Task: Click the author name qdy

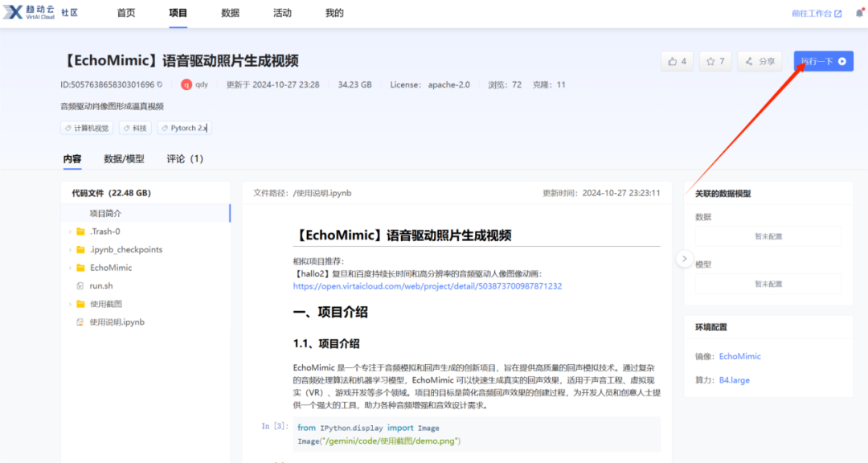Action: (202, 84)
